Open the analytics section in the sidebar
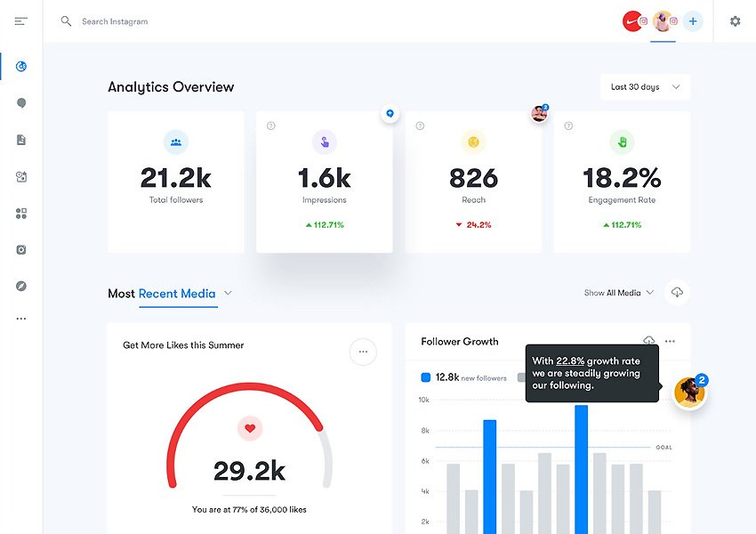 [21, 67]
